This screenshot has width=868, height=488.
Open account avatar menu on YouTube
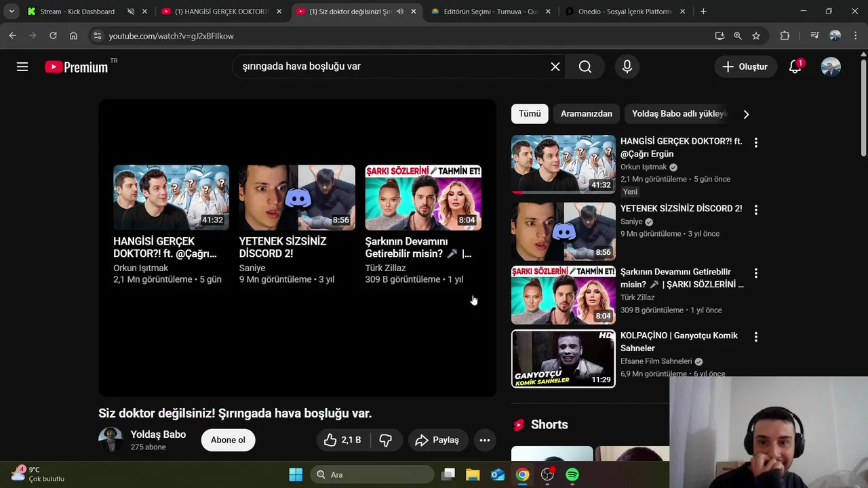coord(831,66)
